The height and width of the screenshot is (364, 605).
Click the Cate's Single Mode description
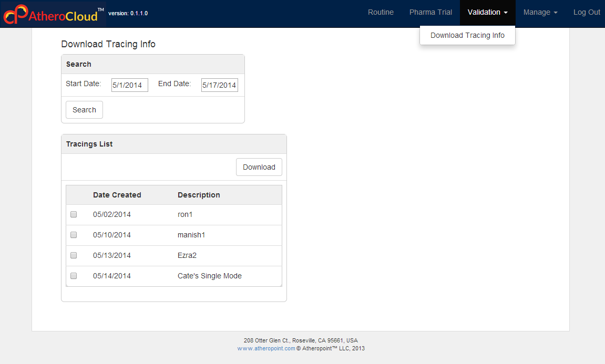[210, 276]
